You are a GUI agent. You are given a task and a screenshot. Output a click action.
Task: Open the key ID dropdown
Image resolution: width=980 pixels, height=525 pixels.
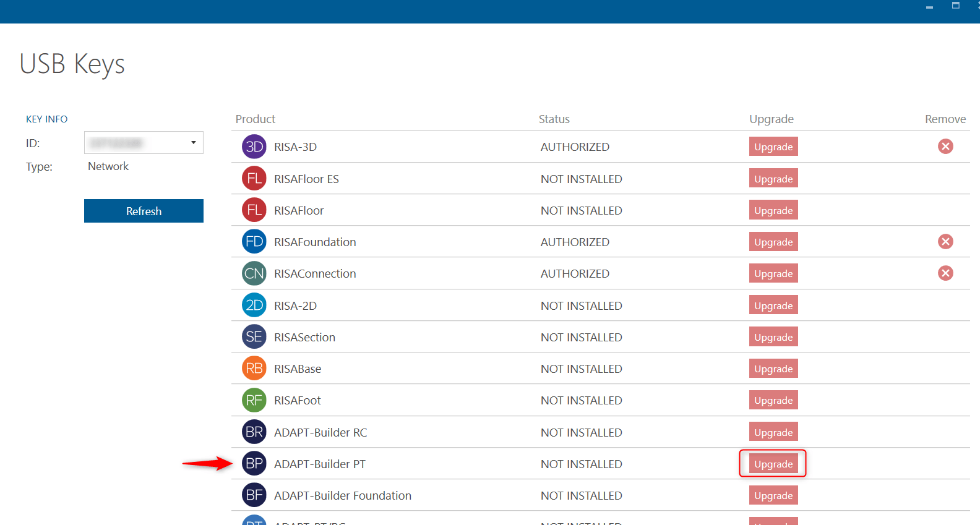193,143
